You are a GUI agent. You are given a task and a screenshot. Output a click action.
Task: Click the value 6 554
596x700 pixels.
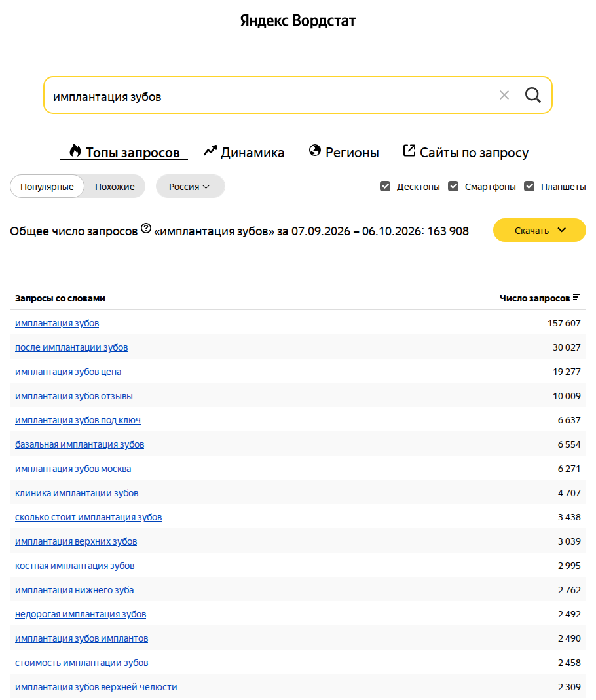point(569,444)
